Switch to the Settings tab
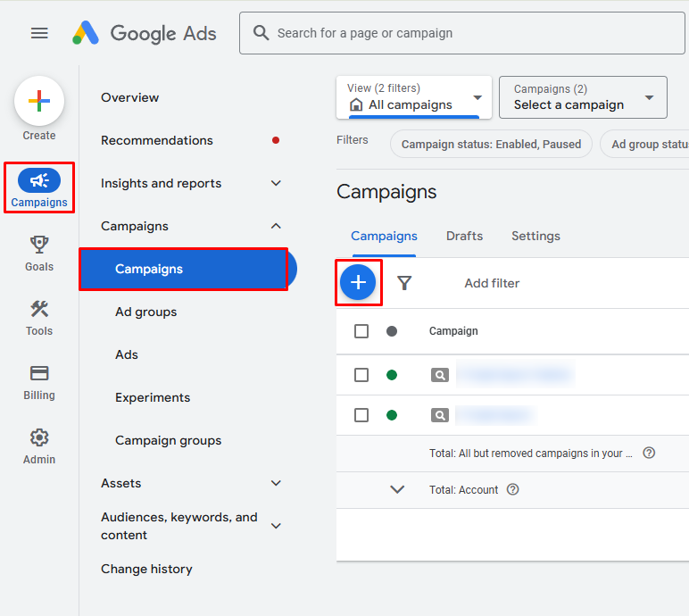689x616 pixels. pos(535,236)
